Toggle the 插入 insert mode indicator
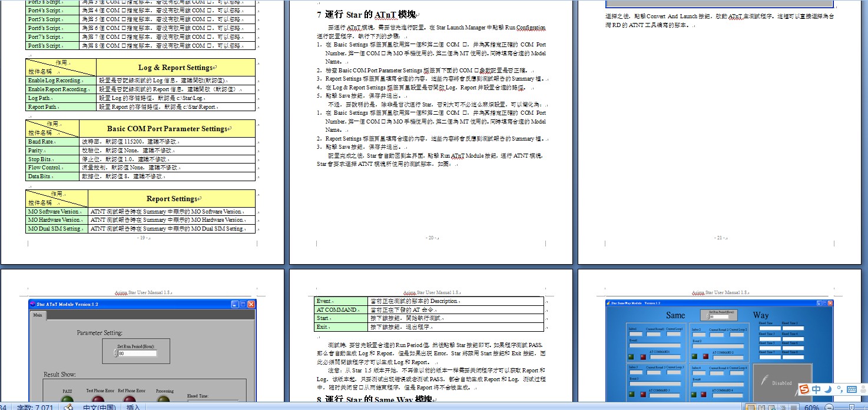Image resolution: width=868 pixels, height=410 pixels. pos(133,407)
